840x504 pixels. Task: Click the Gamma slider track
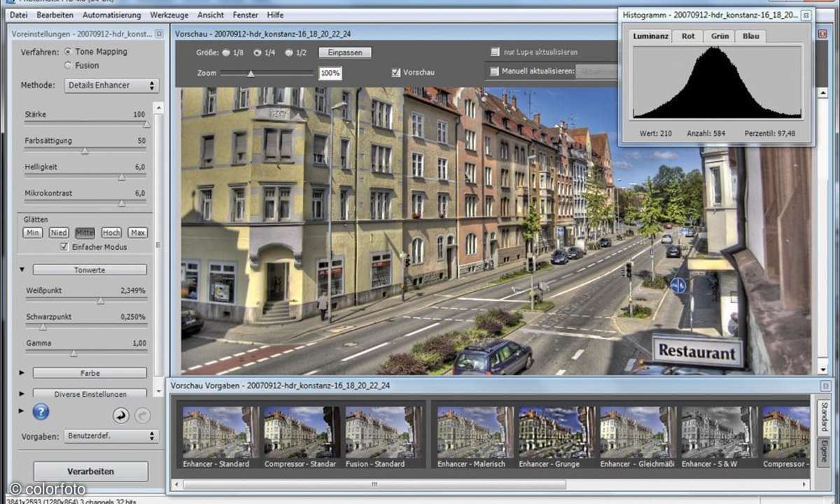(86, 353)
